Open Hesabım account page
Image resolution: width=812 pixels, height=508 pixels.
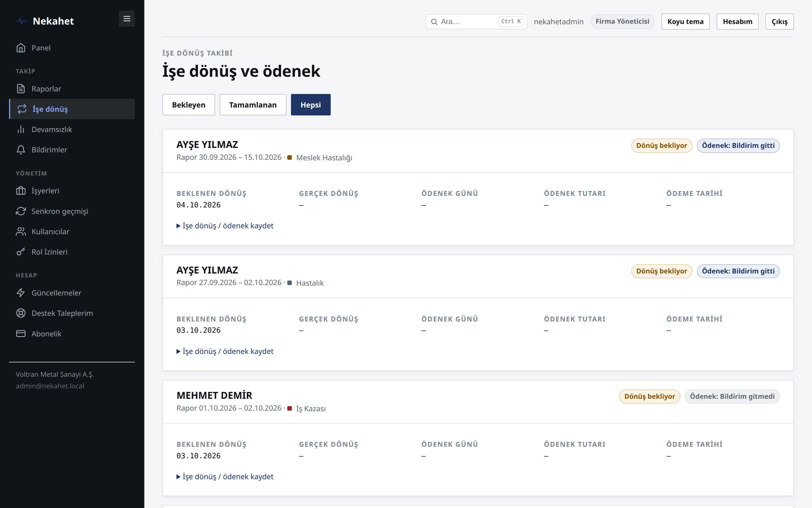click(x=738, y=21)
